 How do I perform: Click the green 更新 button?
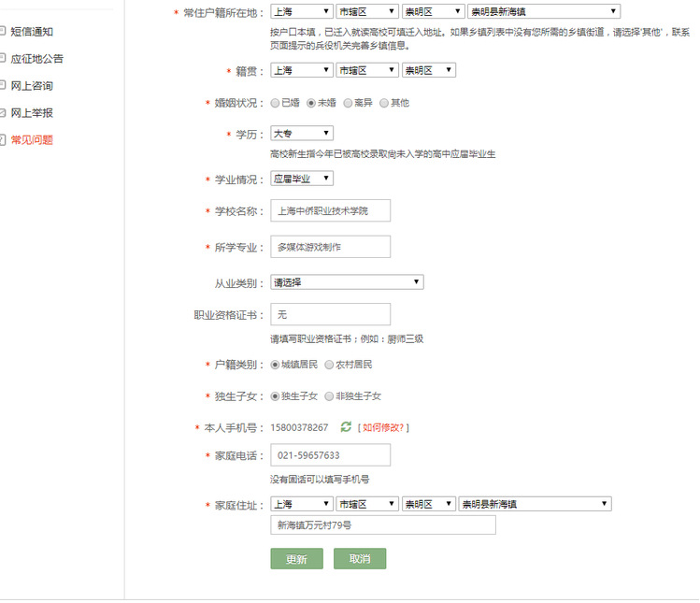(x=296, y=559)
